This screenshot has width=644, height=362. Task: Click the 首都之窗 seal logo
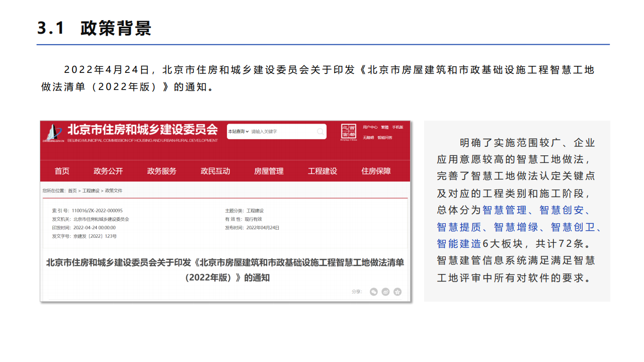(x=349, y=132)
